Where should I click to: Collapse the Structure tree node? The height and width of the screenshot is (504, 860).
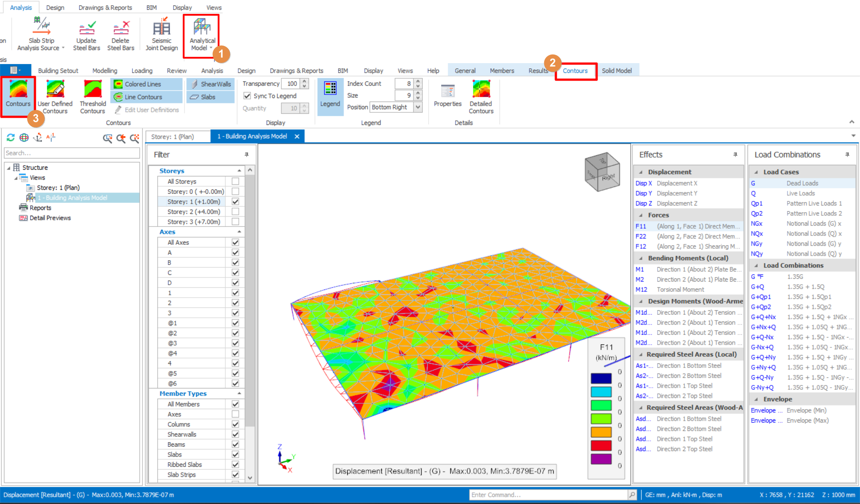(9, 167)
